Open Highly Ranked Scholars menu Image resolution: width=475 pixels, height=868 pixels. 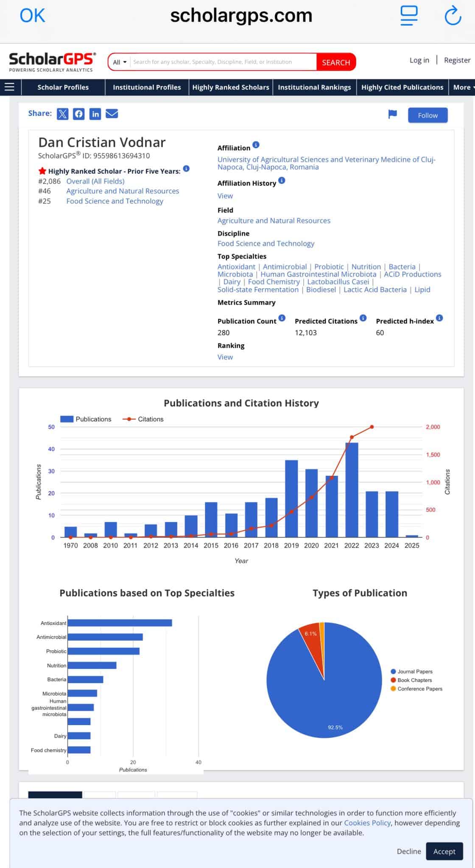[x=231, y=87]
